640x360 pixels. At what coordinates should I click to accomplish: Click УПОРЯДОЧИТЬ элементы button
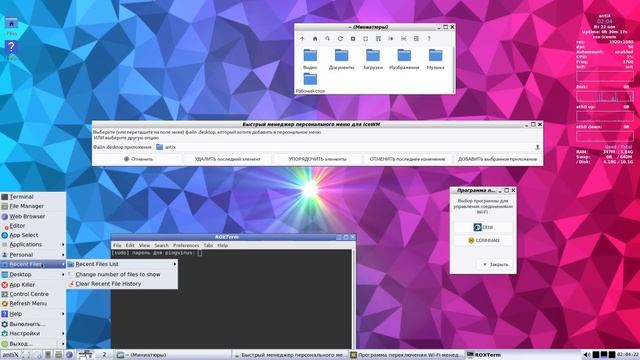(x=318, y=159)
